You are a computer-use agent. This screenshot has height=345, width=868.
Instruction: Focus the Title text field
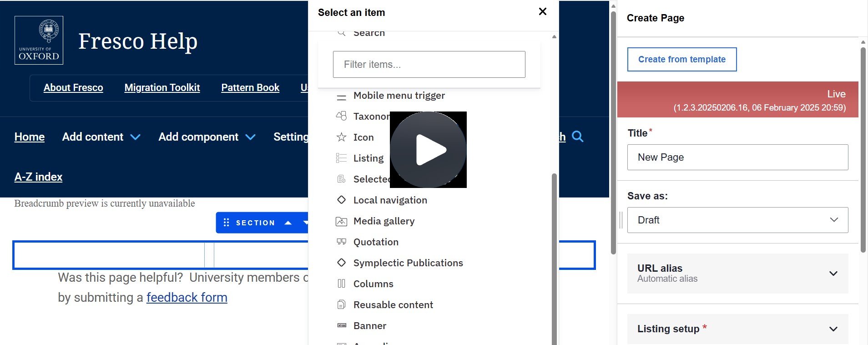pyautogui.click(x=737, y=157)
